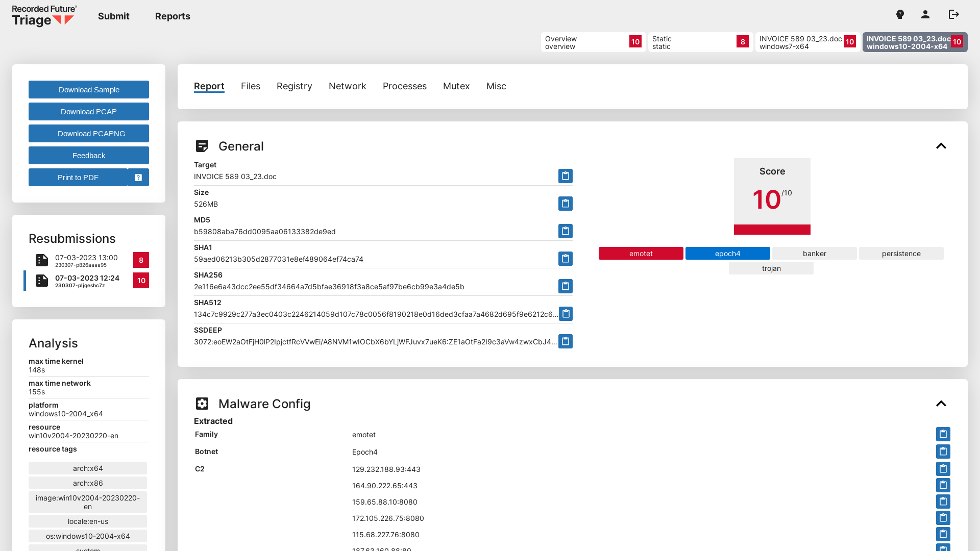Click the General section note icon
This screenshot has height=551, width=980.
(202, 146)
